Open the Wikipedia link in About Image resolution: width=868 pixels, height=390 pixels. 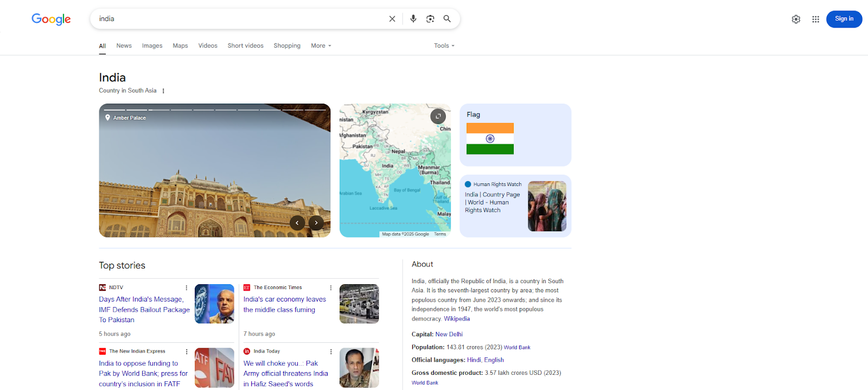(457, 319)
